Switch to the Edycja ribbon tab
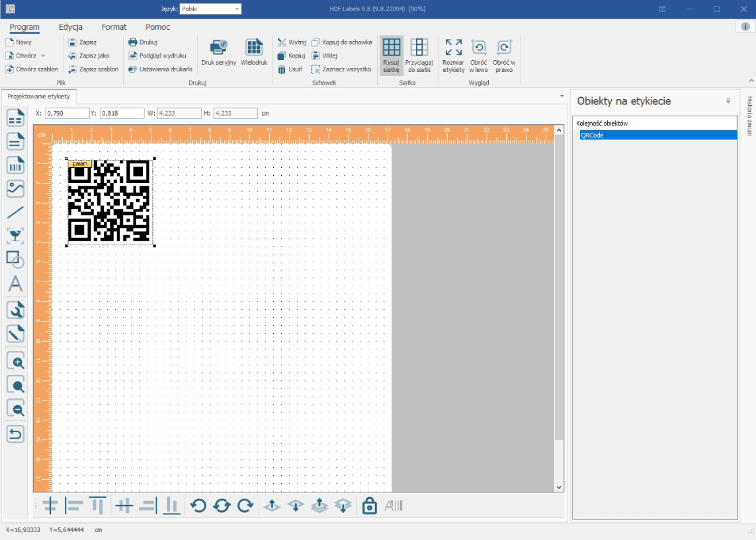 70,27
